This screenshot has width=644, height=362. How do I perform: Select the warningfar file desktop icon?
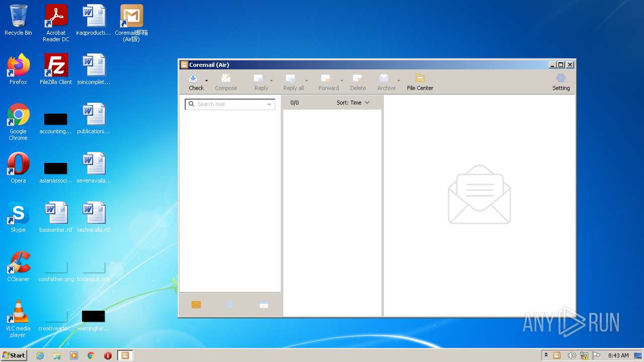[94, 321]
